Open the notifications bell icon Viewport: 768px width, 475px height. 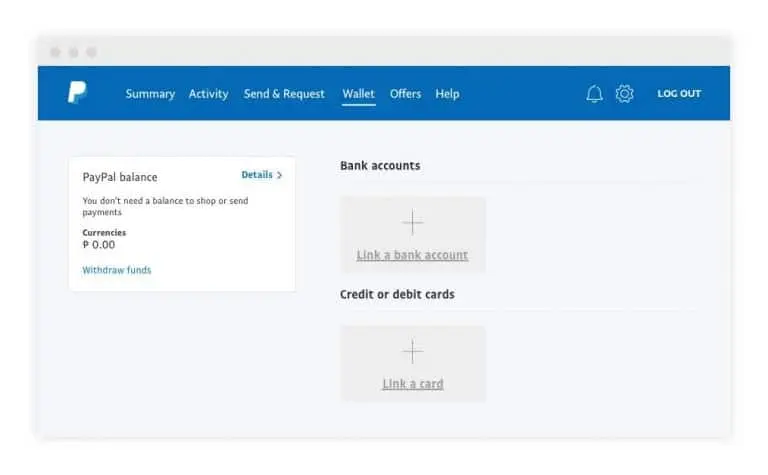[x=594, y=94]
